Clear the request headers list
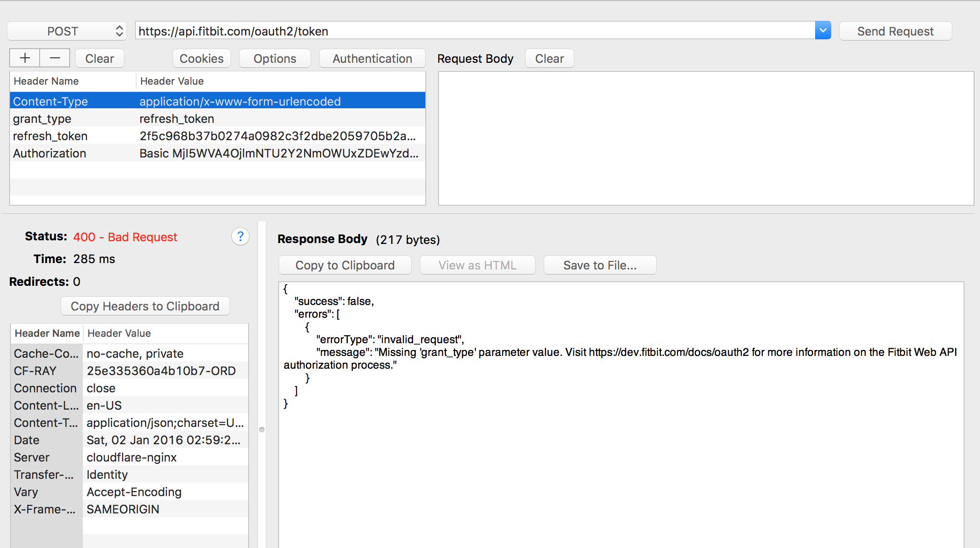The image size is (980, 548). tap(99, 59)
